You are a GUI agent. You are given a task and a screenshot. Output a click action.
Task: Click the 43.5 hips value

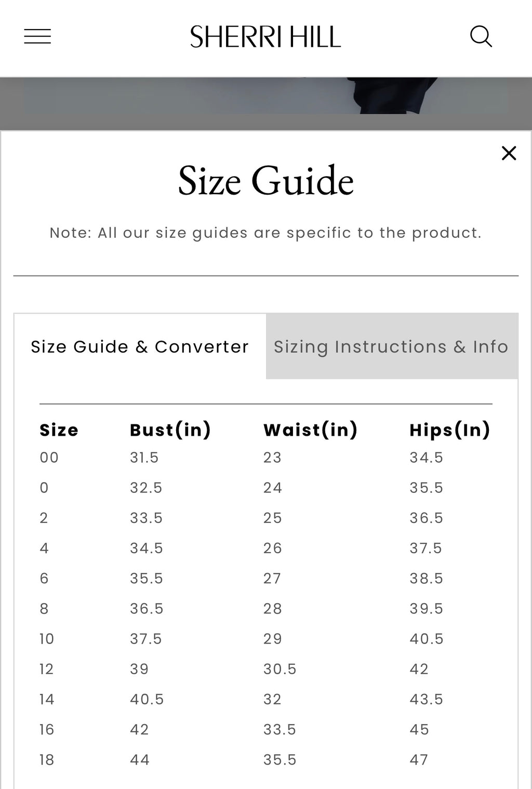426,699
